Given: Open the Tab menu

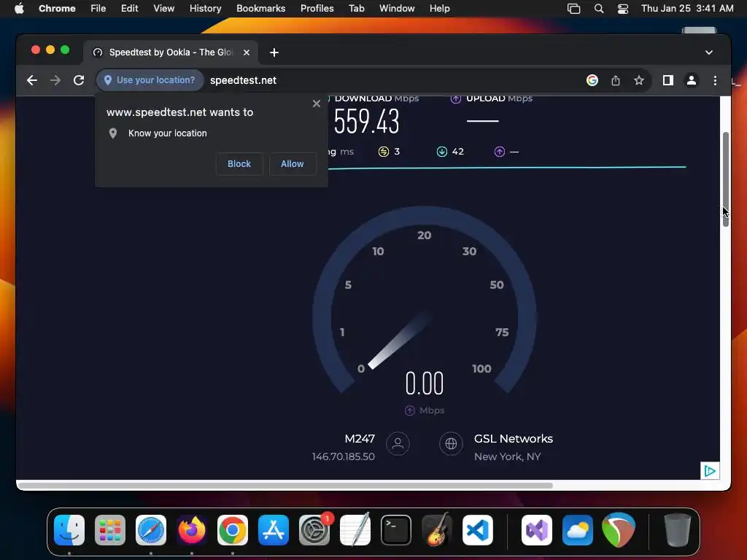Looking at the screenshot, I should point(356,9).
